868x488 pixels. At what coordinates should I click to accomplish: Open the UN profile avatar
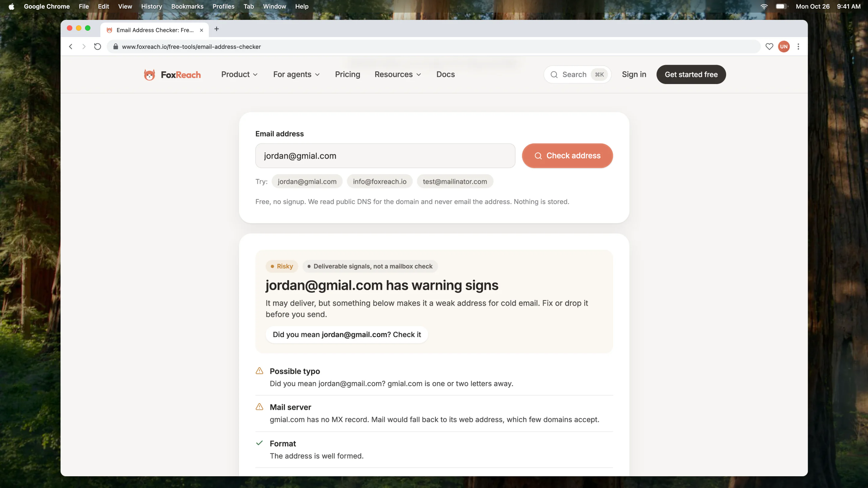(x=784, y=46)
